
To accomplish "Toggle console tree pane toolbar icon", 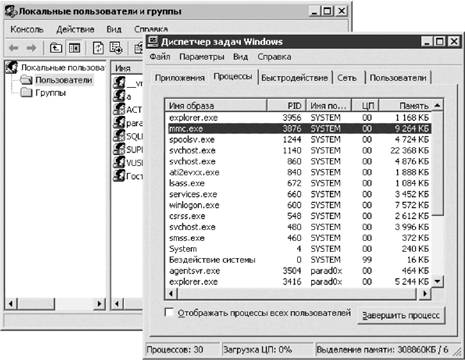I will click(x=74, y=48).
